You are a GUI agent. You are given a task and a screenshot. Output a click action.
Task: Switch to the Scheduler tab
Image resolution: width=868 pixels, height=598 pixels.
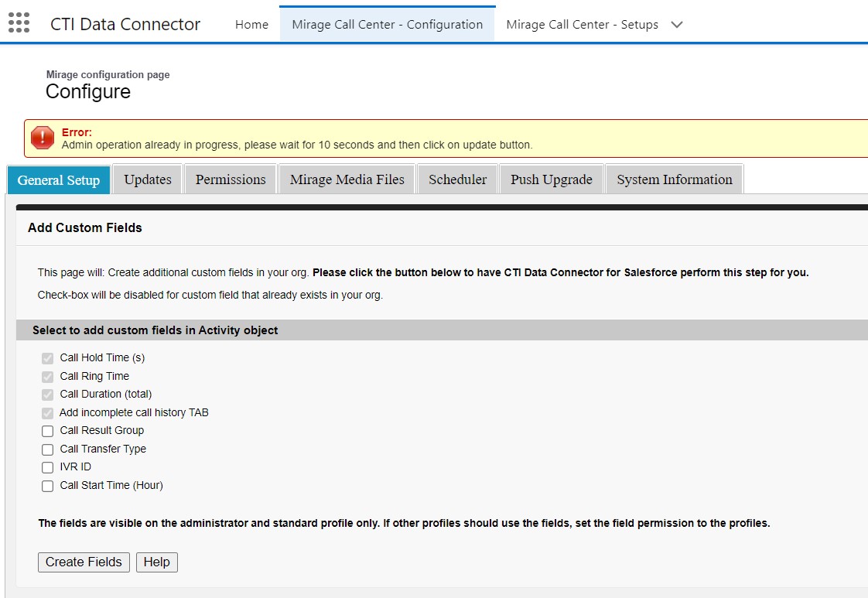pos(457,179)
